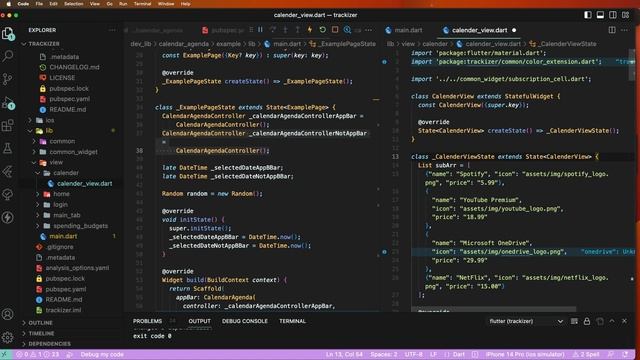Open Explorer views and more actions
The image size is (640, 360).
112,30
